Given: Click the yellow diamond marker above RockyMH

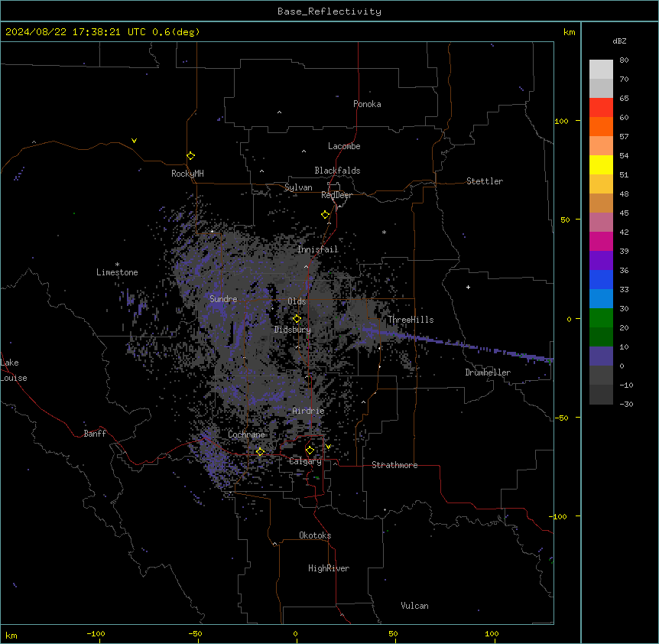Looking at the screenshot, I should coord(191,156).
